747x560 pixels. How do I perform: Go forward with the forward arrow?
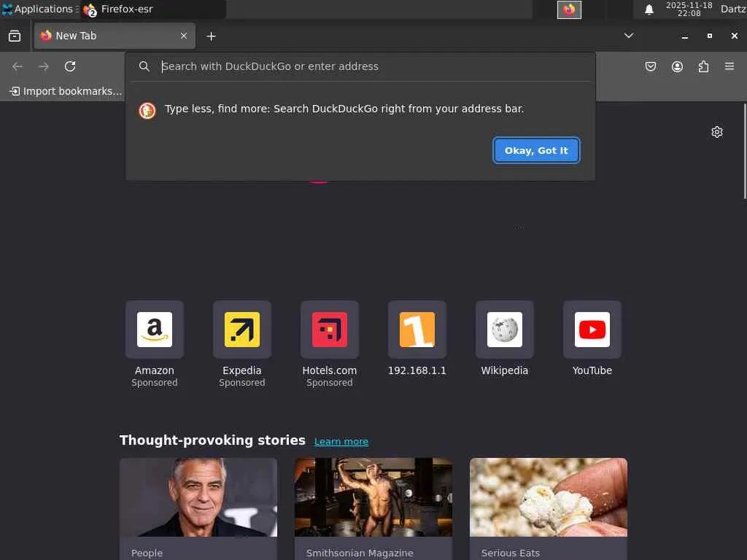point(43,66)
